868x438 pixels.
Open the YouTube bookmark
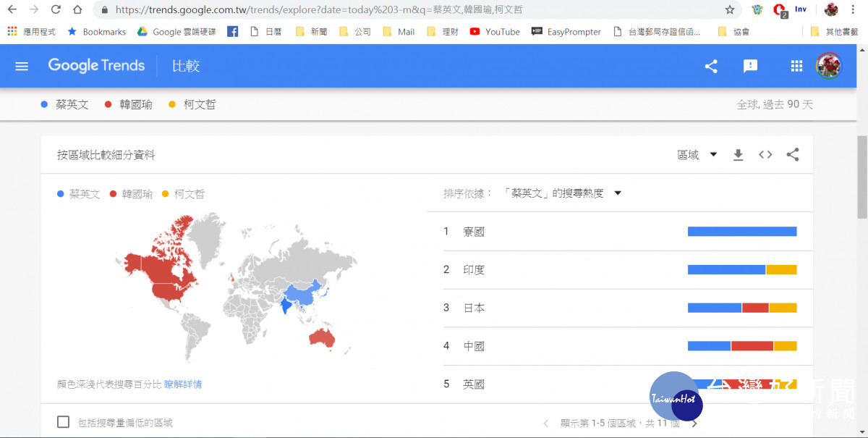tap(495, 32)
